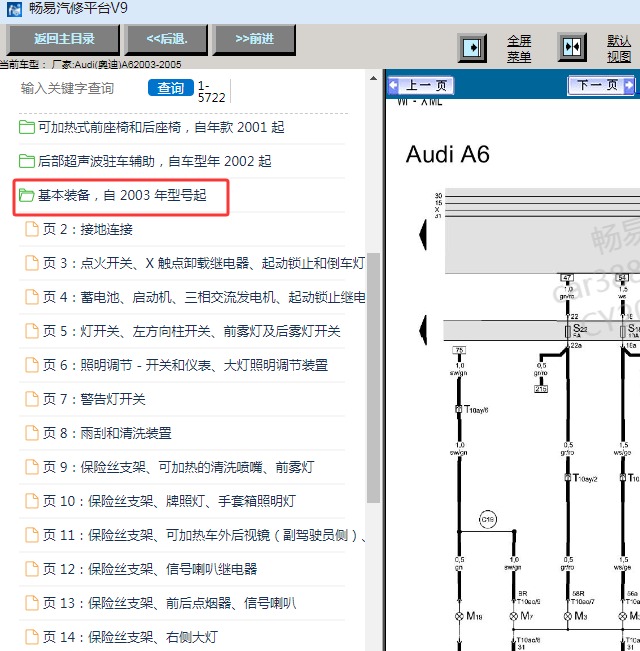
Task: Click the document icon for 页 2
Action: point(32,229)
